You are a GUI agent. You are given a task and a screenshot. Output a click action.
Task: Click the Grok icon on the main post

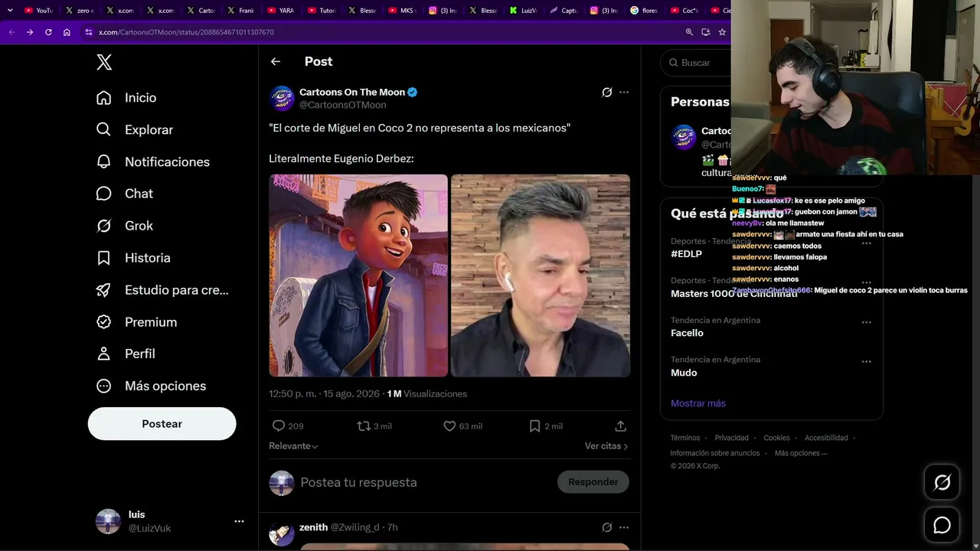[x=607, y=93]
